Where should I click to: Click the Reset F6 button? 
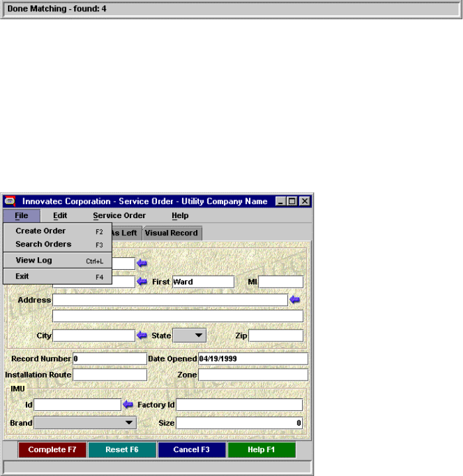point(122,449)
